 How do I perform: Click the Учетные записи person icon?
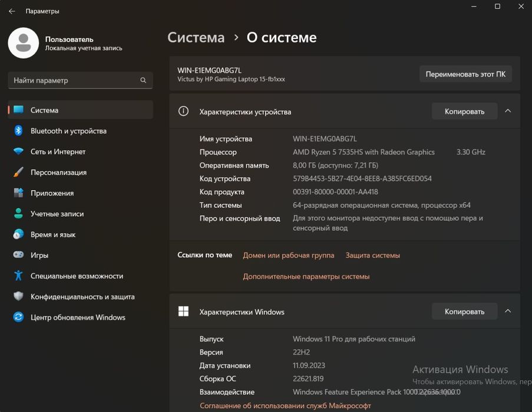tap(18, 214)
